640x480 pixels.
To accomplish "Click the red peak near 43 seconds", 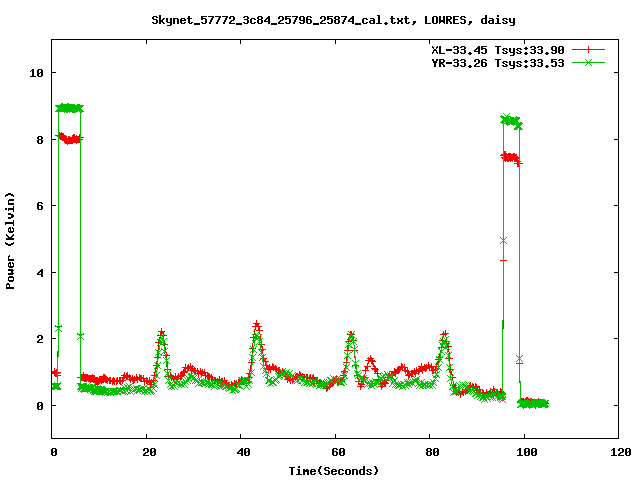I will [x=257, y=326].
